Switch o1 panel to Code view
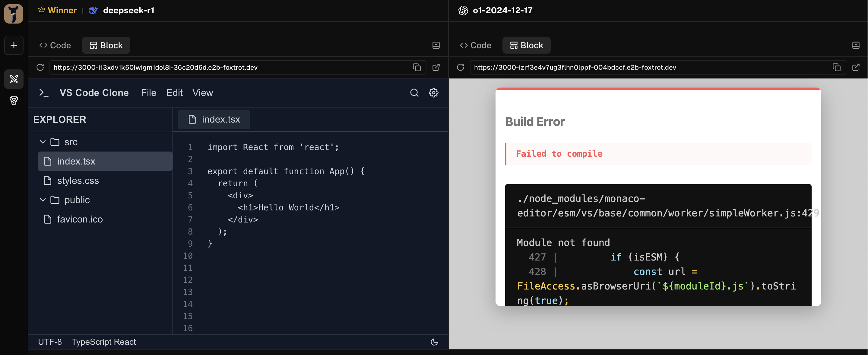Viewport: 868px width, 355px height. pos(475,45)
